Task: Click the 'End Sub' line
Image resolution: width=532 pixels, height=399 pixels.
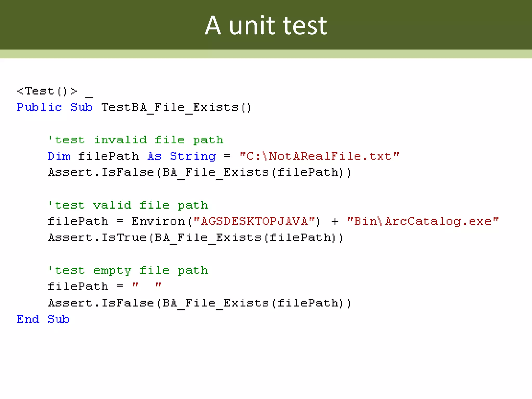Action: [43, 319]
